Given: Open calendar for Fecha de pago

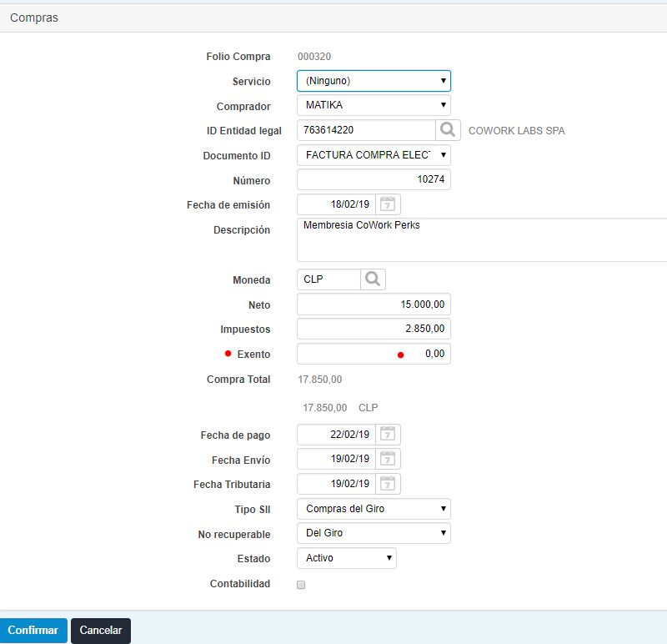Looking at the screenshot, I should coord(388,435).
